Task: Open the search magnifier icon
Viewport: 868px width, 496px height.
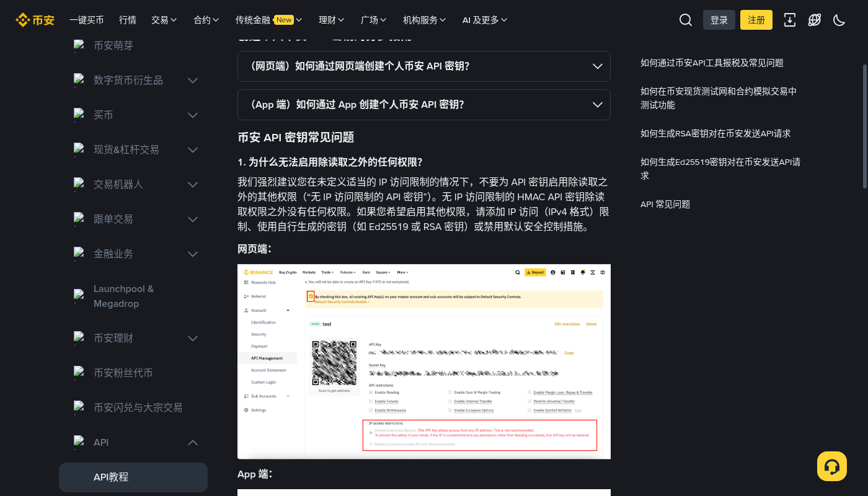Action: tap(685, 20)
